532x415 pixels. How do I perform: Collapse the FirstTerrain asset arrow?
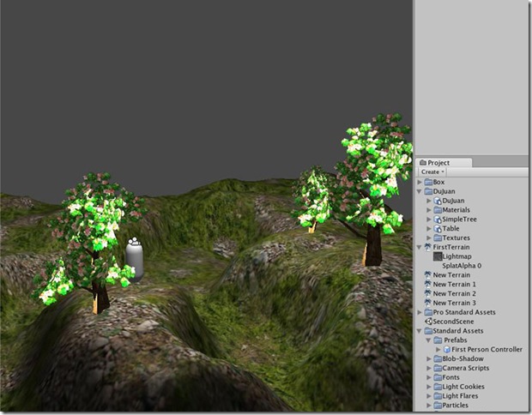[x=420, y=247]
